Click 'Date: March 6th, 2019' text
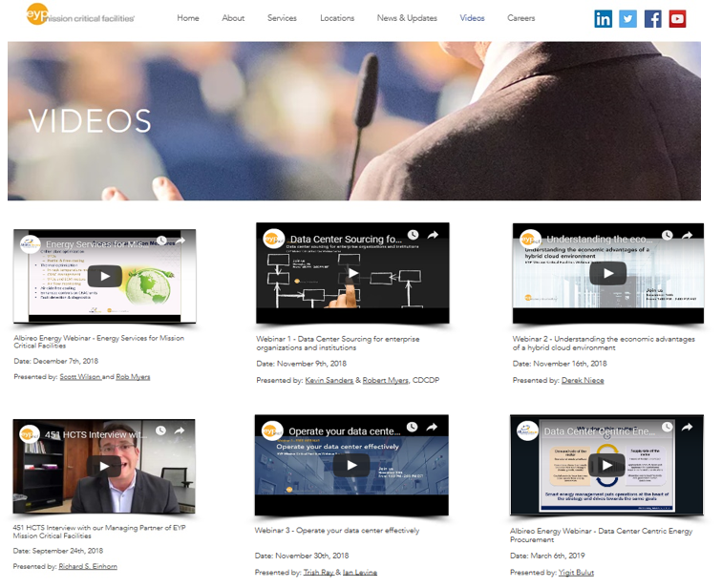722x588 pixels. (x=547, y=556)
